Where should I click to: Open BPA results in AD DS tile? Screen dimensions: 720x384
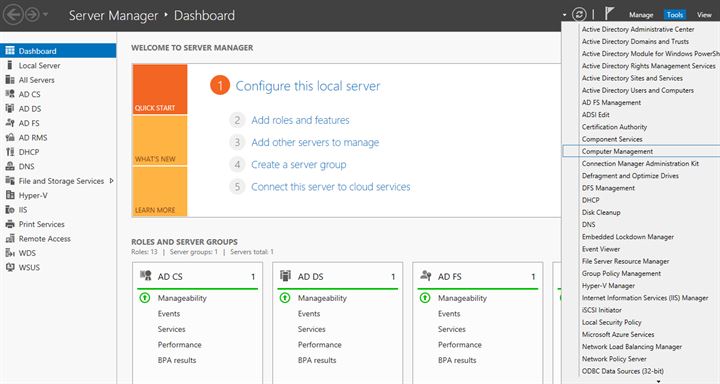317,360
